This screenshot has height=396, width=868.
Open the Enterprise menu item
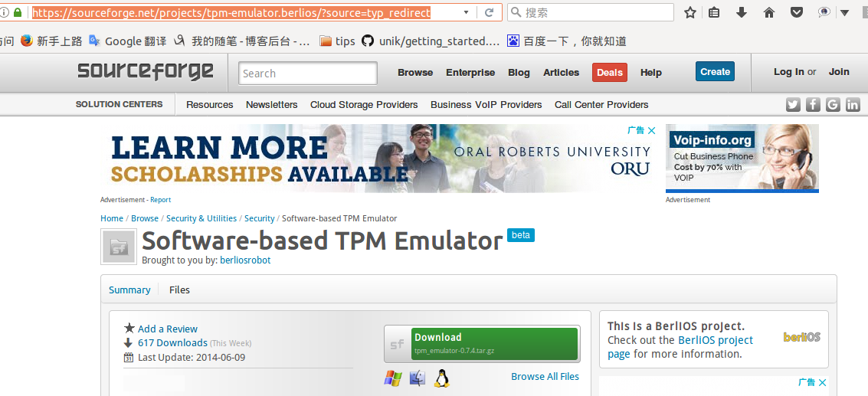pyautogui.click(x=470, y=73)
